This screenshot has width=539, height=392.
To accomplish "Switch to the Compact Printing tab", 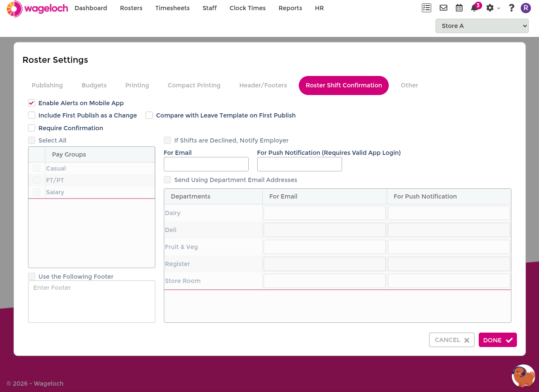I will pos(194,85).
